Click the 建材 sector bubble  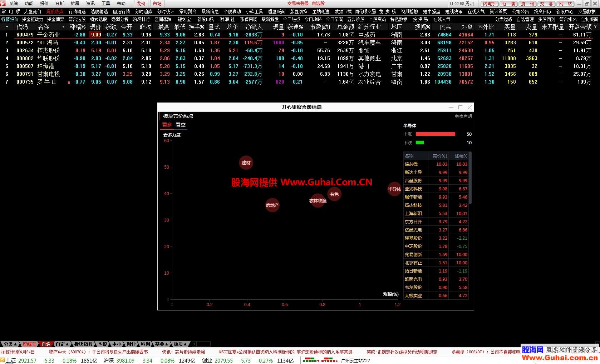246,163
